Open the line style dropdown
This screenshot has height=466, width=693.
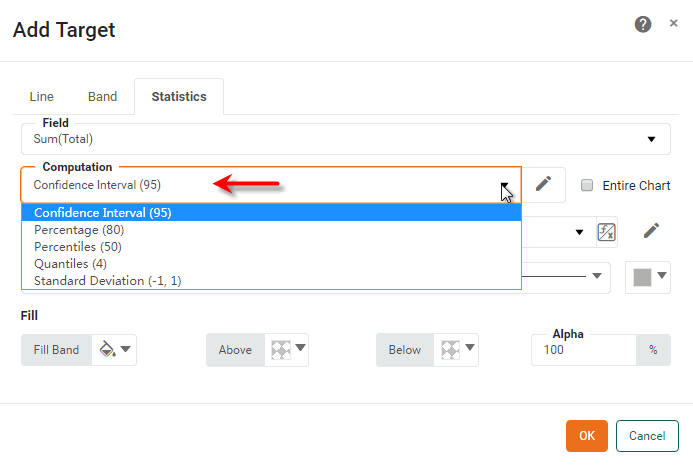(598, 277)
